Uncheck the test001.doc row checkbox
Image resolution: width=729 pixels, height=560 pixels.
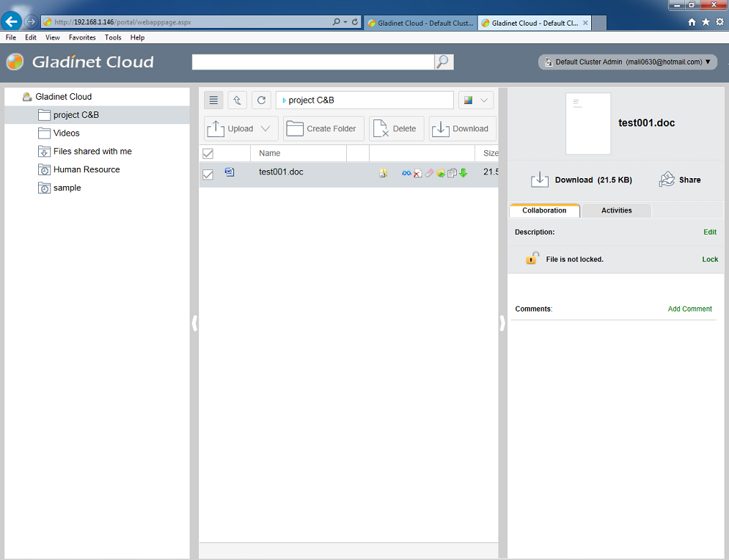point(208,174)
